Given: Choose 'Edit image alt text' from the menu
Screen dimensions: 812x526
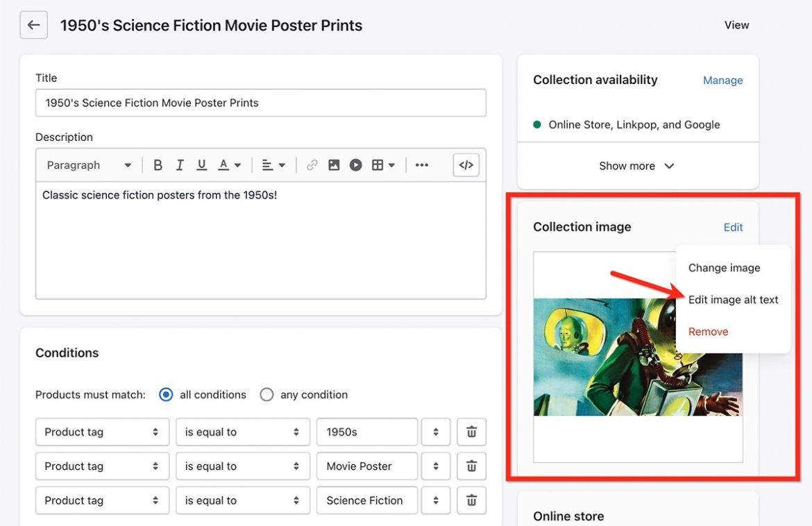Looking at the screenshot, I should [733, 299].
